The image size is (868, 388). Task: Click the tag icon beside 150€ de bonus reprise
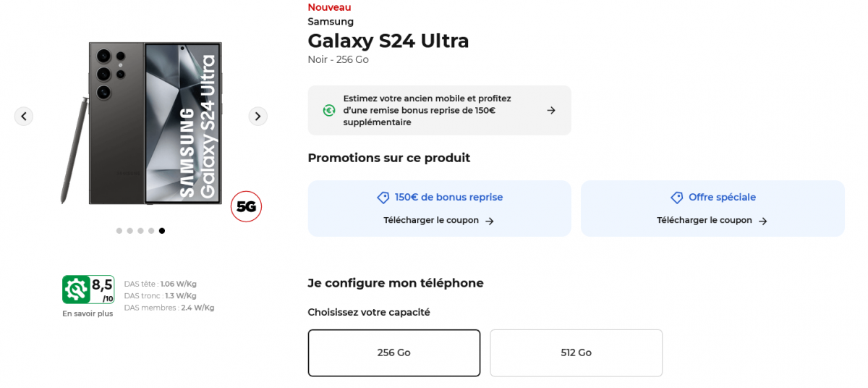tap(383, 198)
